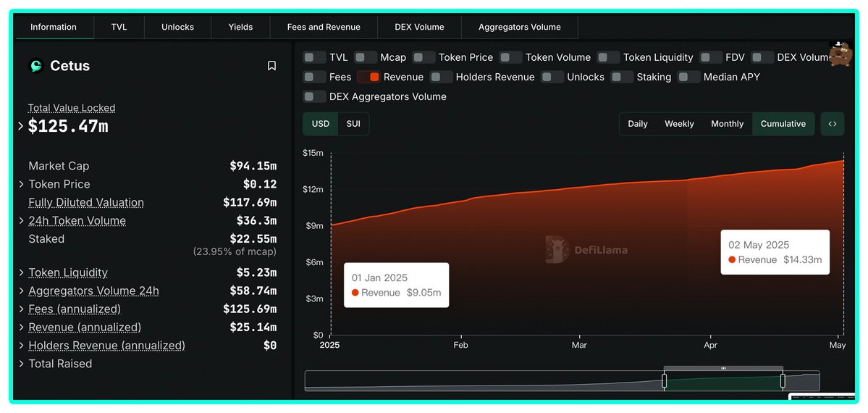Enable the Holders Revenue series
This screenshot has width=868, height=413.
pyautogui.click(x=442, y=77)
